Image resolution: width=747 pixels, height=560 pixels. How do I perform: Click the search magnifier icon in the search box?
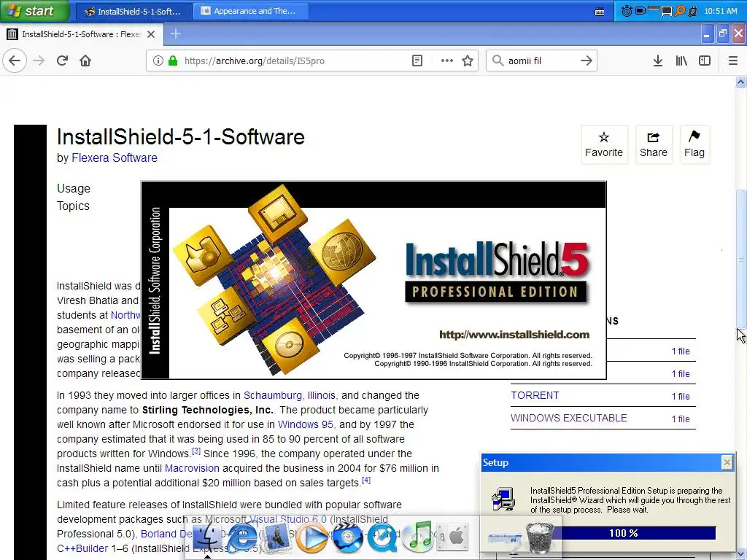(498, 61)
